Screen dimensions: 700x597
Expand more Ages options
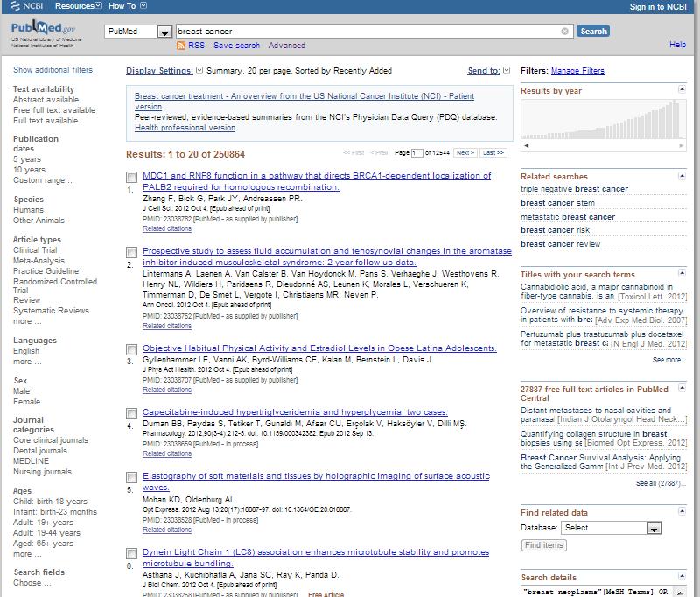pyautogui.click(x=27, y=554)
